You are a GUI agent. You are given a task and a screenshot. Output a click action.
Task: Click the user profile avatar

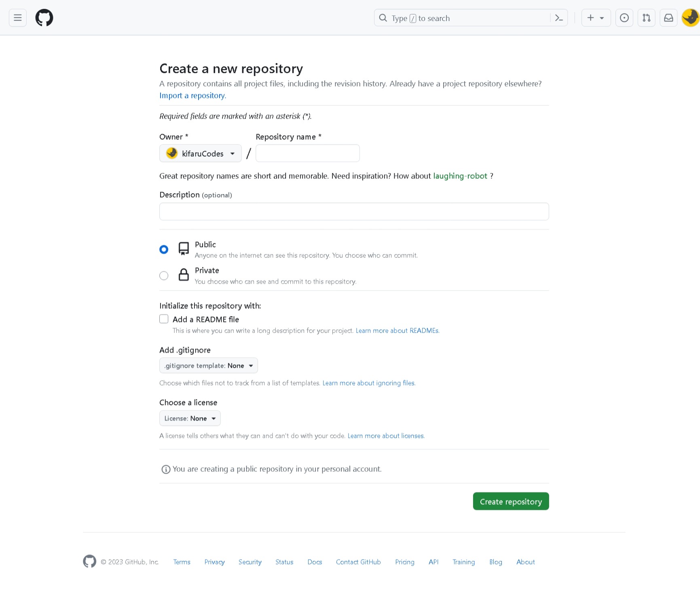[690, 18]
